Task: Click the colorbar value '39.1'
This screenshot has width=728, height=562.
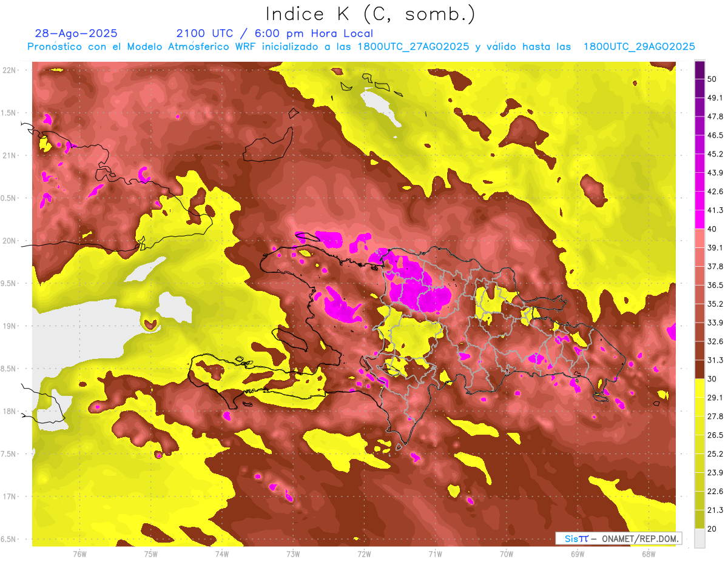Action: (715, 247)
